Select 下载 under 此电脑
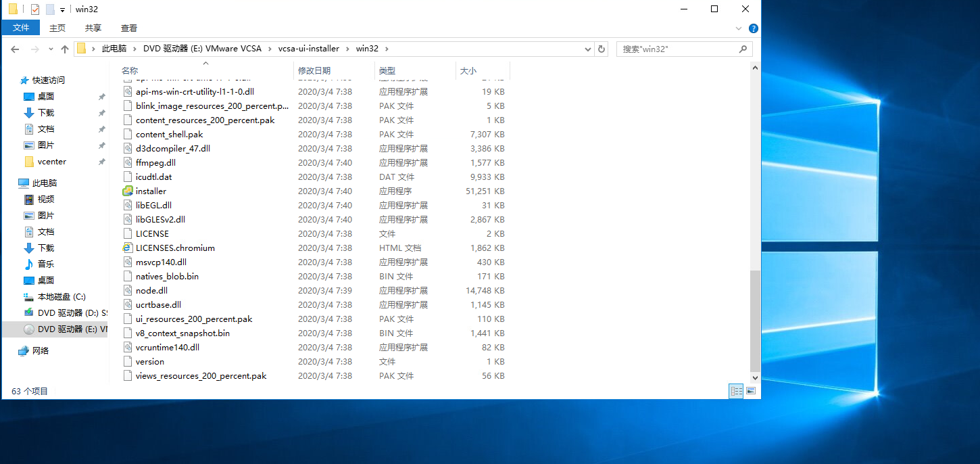This screenshot has width=980, height=464. coord(46,248)
